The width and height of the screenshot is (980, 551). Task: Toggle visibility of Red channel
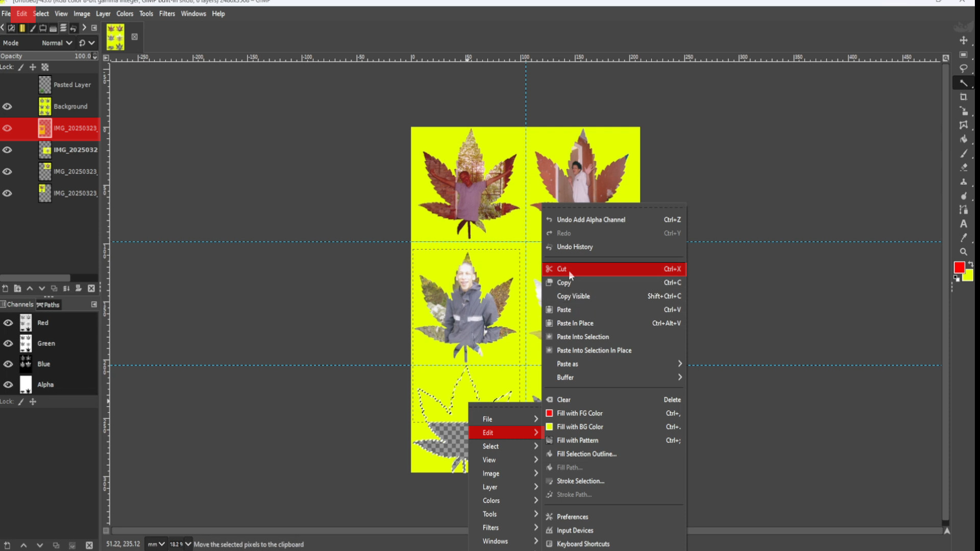[x=8, y=323]
